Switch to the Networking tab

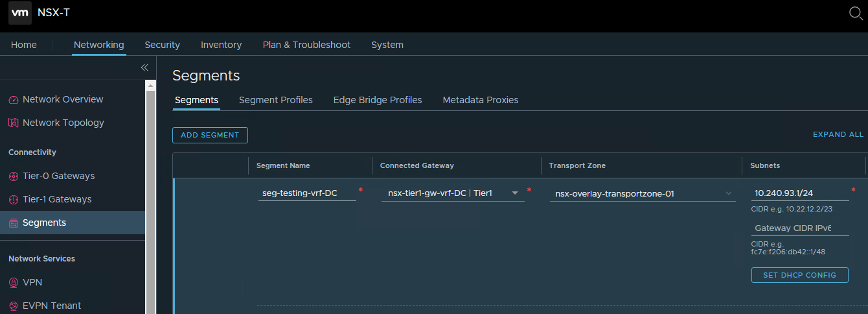99,45
